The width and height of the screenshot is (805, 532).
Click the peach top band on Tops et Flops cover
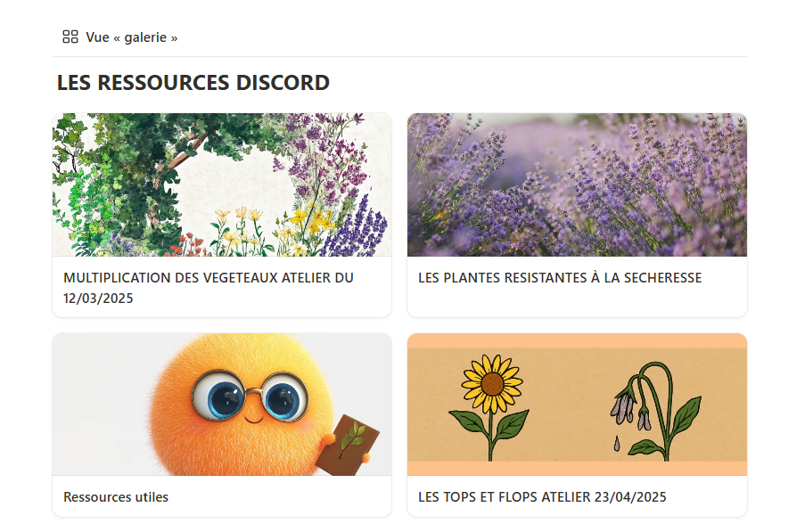click(x=577, y=340)
